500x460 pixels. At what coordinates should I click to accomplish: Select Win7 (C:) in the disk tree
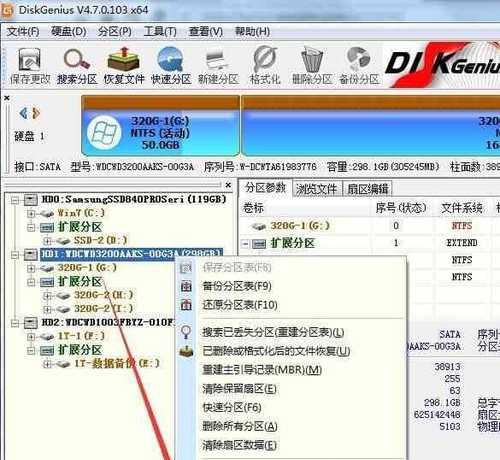(81, 213)
